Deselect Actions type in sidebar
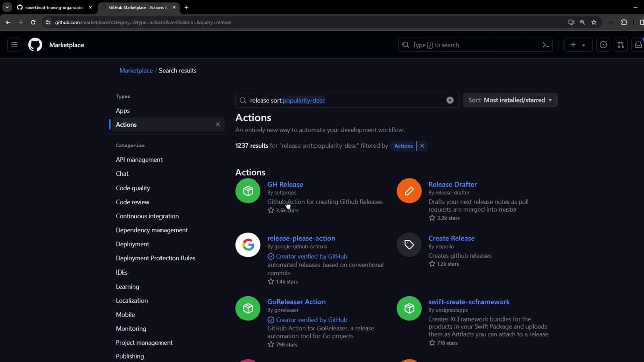Image resolution: width=644 pixels, height=362 pixels. [x=218, y=124]
